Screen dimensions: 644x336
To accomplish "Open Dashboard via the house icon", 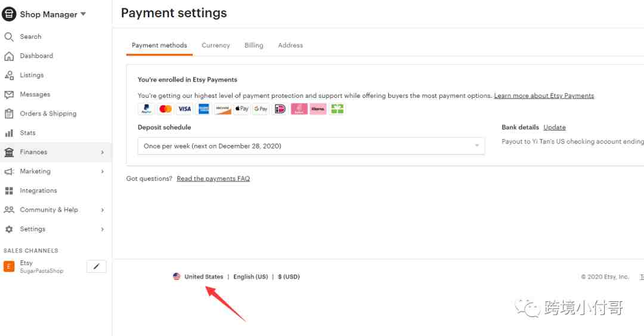I will 8,56.
